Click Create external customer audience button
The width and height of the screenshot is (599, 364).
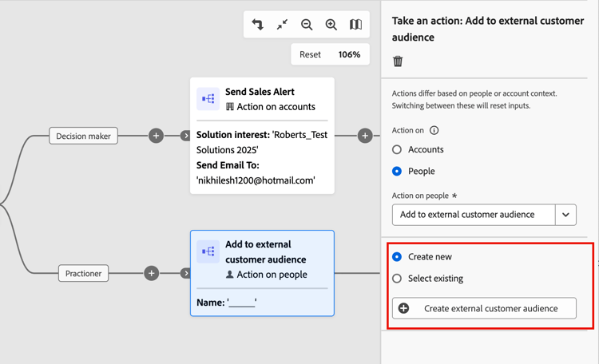484,308
